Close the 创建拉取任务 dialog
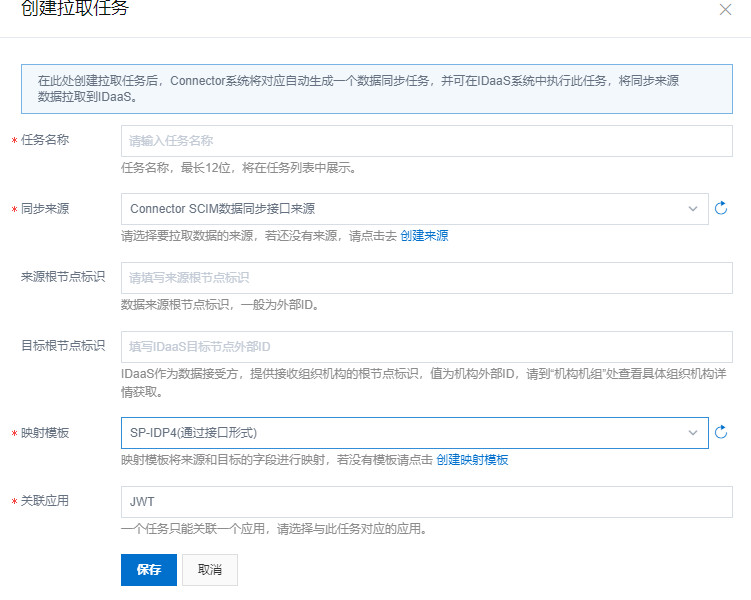Screen dimensions: 751x600 [725, 9]
